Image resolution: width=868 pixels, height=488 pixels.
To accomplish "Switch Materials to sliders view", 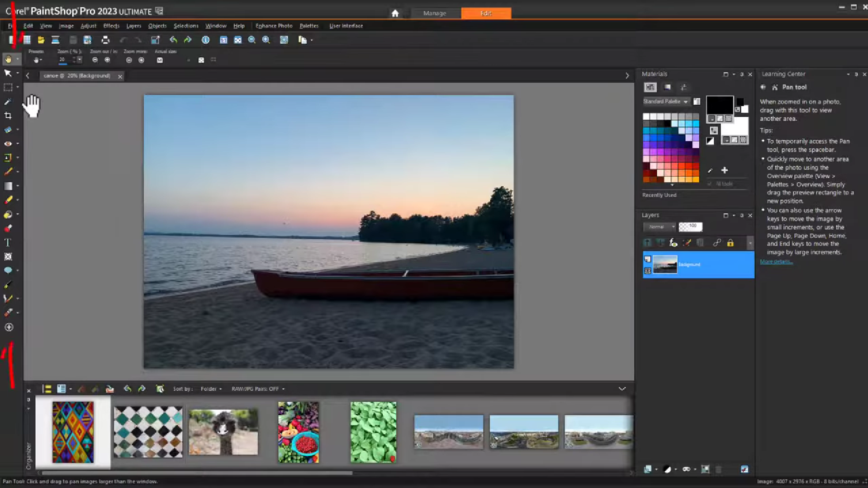I will [683, 87].
